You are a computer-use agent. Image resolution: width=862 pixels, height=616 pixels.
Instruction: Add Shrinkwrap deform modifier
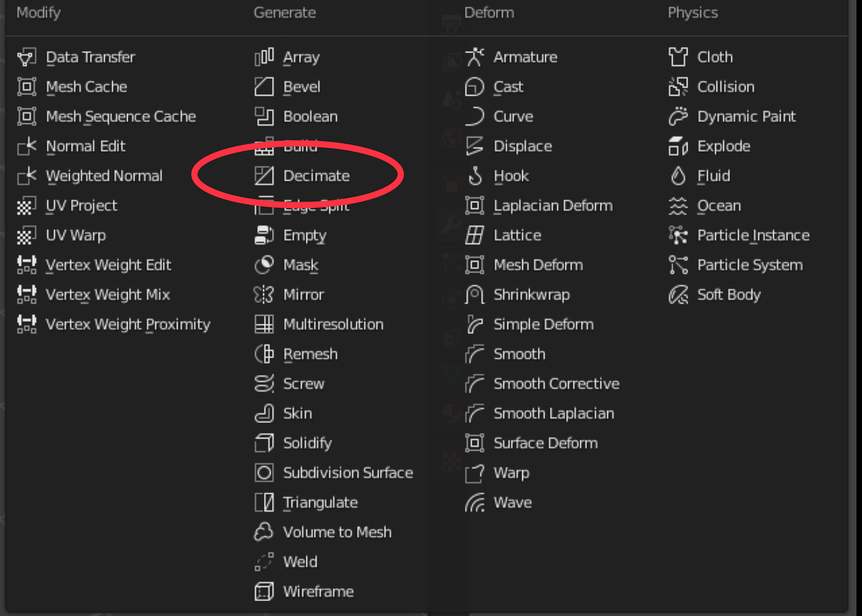[531, 294]
